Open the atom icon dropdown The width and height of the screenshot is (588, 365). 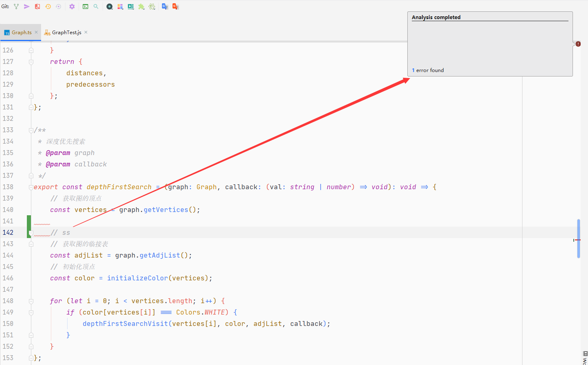152,7
